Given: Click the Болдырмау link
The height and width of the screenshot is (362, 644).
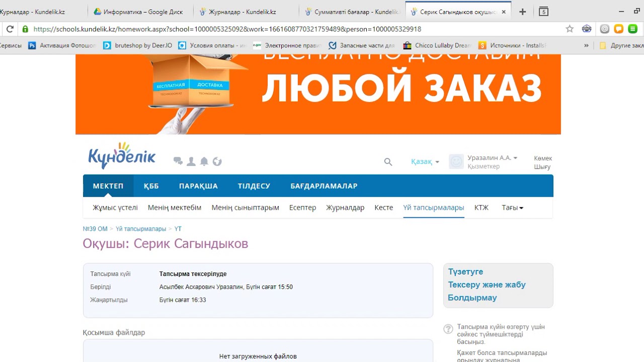Looking at the screenshot, I should coord(472,298).
